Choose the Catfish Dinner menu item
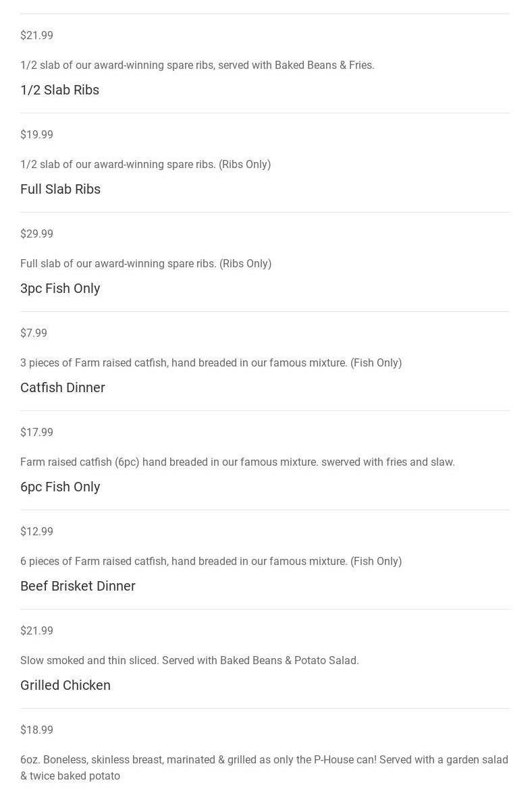 (63, 387)
